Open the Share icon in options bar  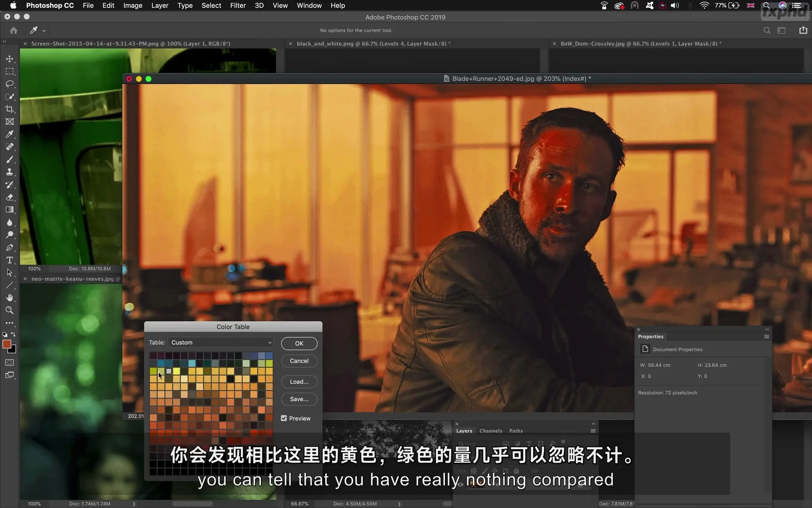click(x=803, y=30)
